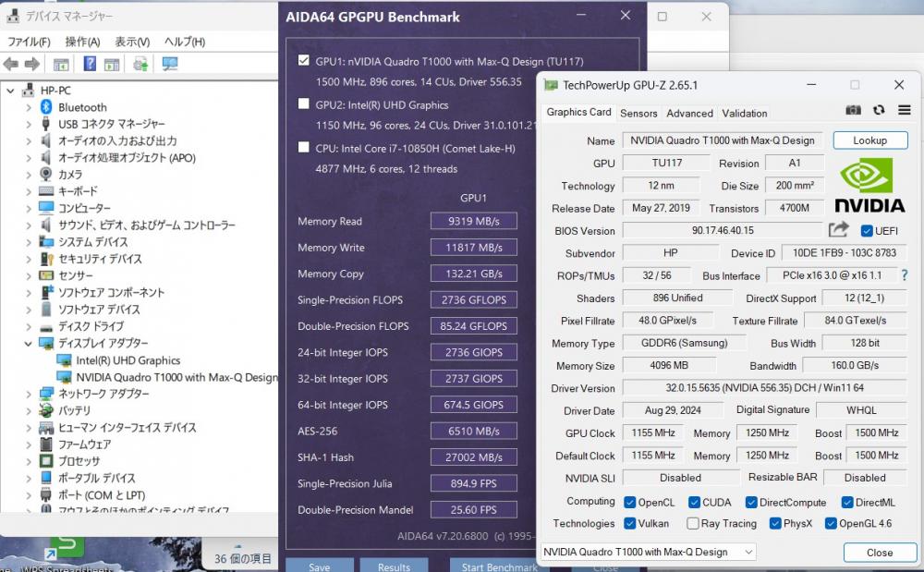Select the processor (プロセッサ) device icon

46,461
